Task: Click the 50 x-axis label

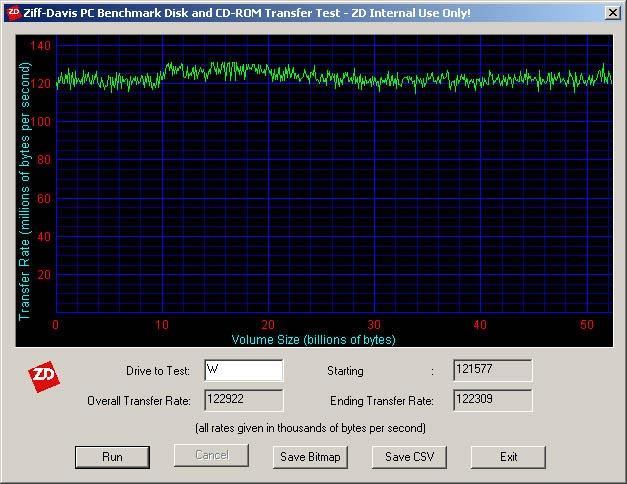Action: (587, 324)
